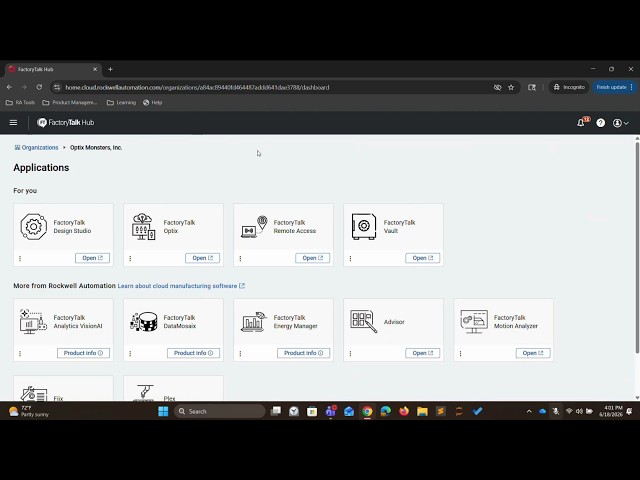View Product info for Analytics VisionAI

pyautogui.click(x=83, y=353)
